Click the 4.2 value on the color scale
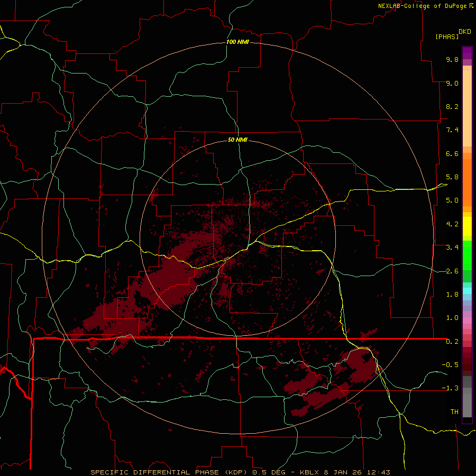The width and height of the screenshot is (476, 476). [x=452, y=224]
